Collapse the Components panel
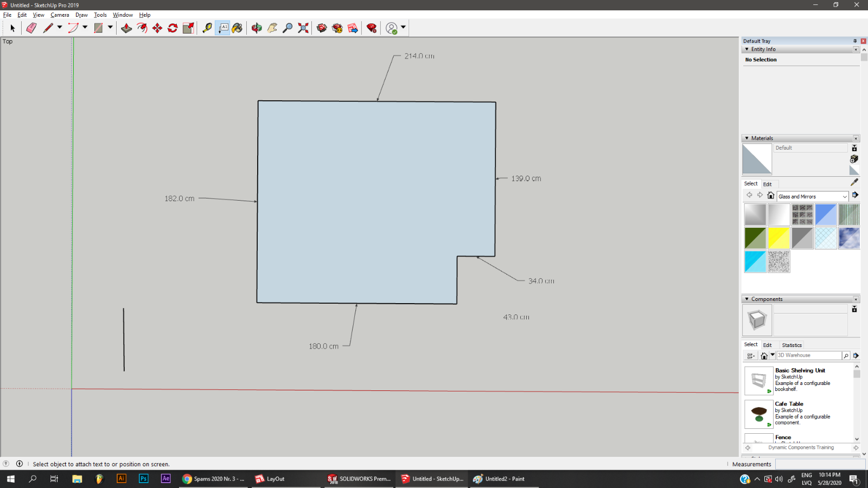The width and height of the screenshot is (868, 488). [x=747, y=299]
